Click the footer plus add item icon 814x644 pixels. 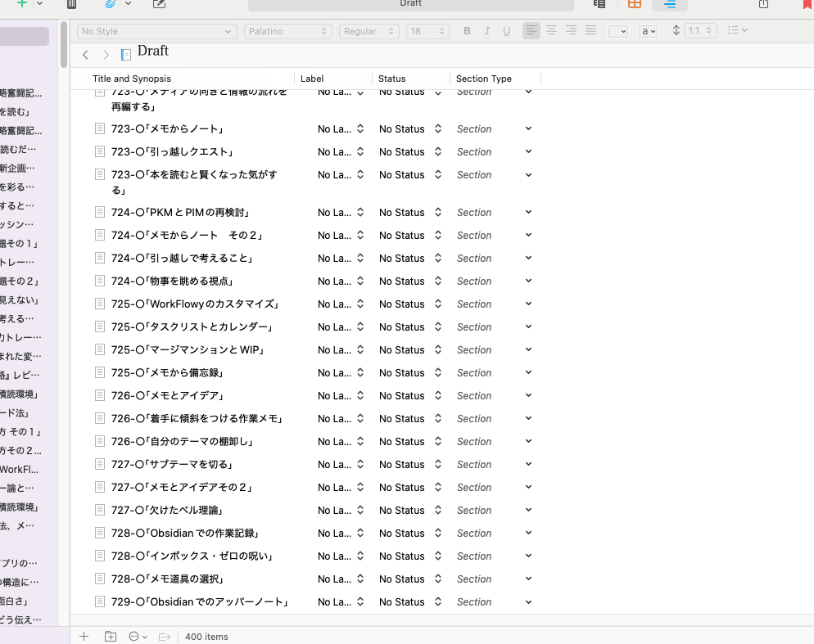coord(84,636)
